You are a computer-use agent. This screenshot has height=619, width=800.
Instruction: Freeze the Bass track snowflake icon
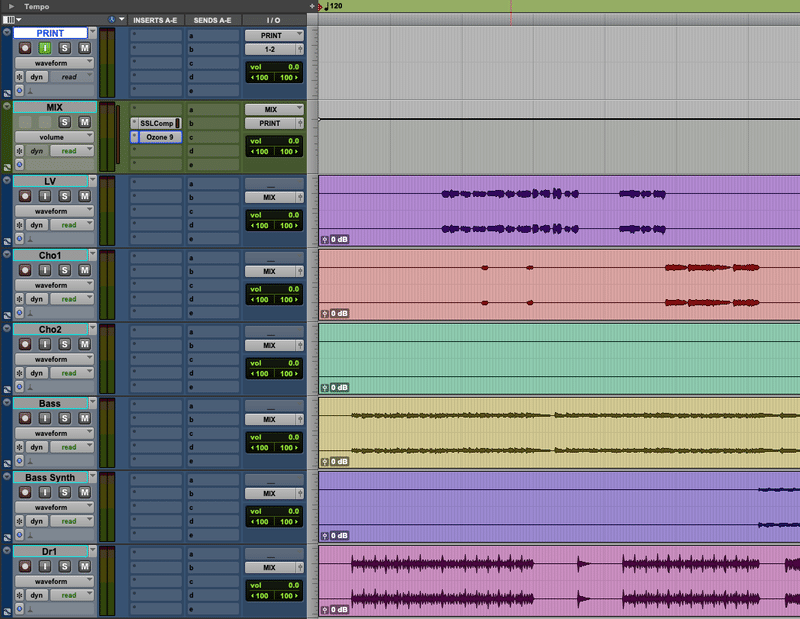tap(19, 447)
